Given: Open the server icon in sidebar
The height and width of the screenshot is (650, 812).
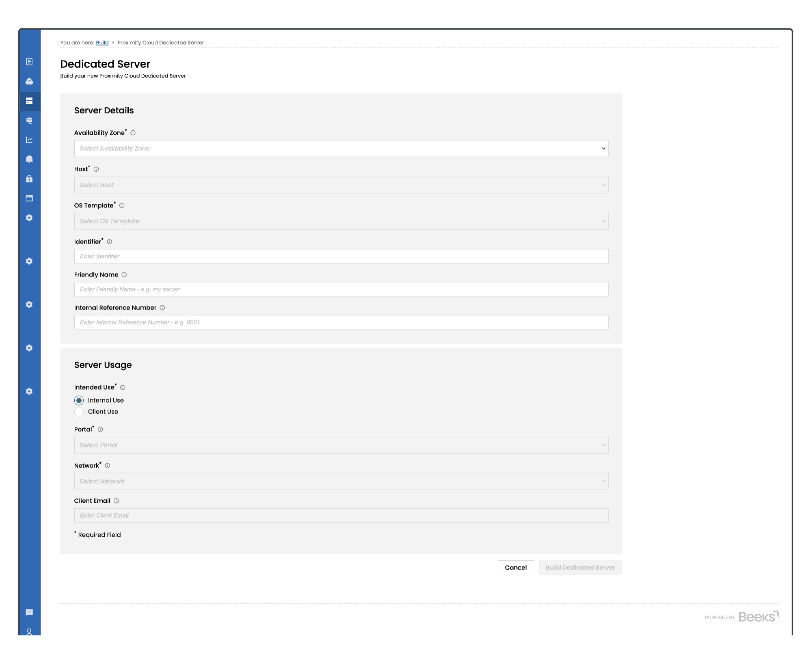Looking at the screenshot, I should click(29, 101).
